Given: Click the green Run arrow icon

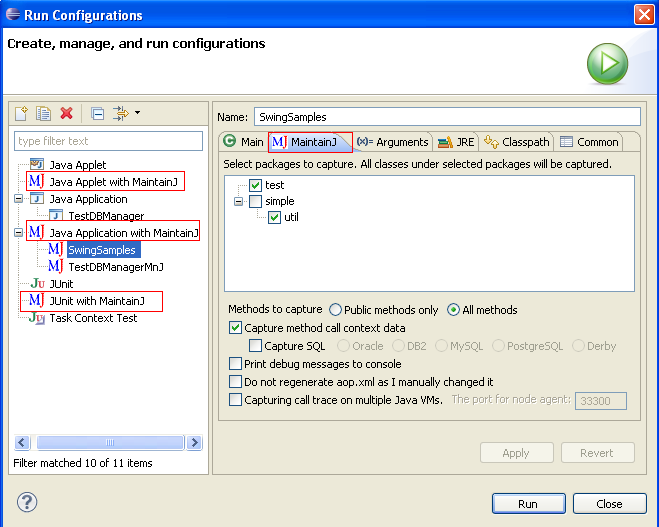Looking at the screenshot, I should pyautogui.click(x=607, y=64).
